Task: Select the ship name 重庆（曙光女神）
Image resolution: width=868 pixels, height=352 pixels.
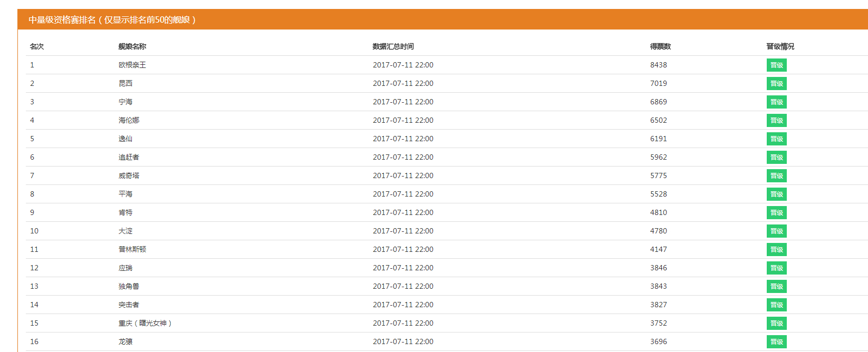Action: coord(145,323)
